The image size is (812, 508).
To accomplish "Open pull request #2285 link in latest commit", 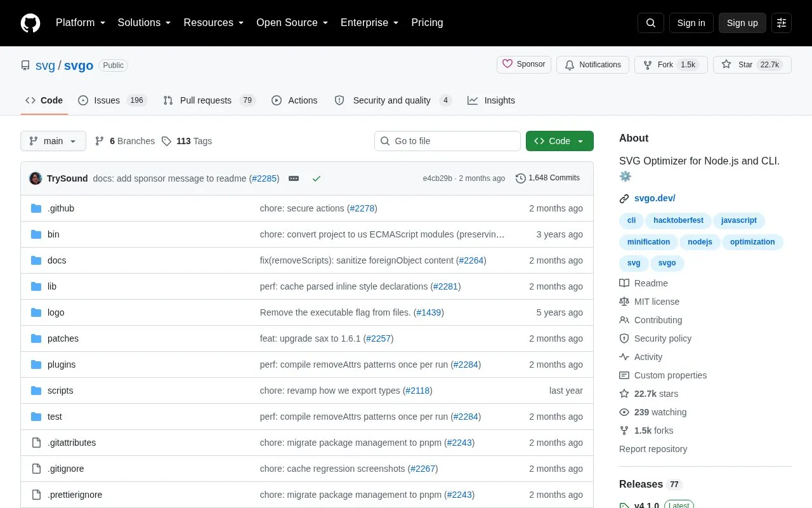I will point(265,178).
